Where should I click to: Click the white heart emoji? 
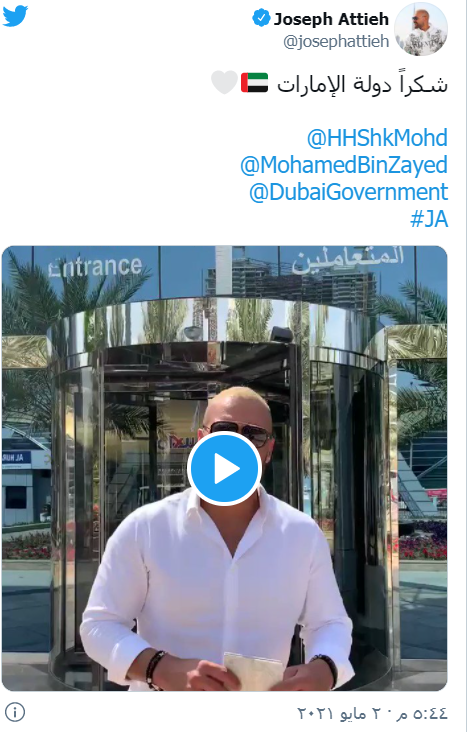pyautogui.click(x=225, y=82)
